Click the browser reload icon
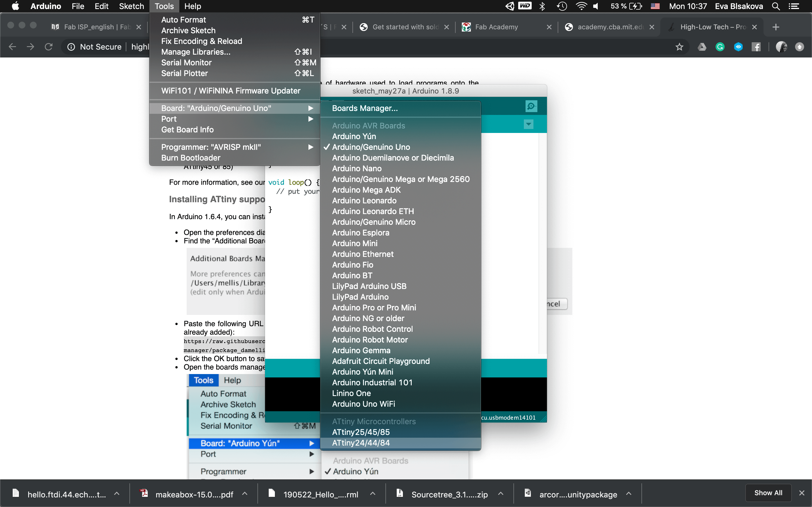Viewport: 812px width, 507px height. coord(49,47)
